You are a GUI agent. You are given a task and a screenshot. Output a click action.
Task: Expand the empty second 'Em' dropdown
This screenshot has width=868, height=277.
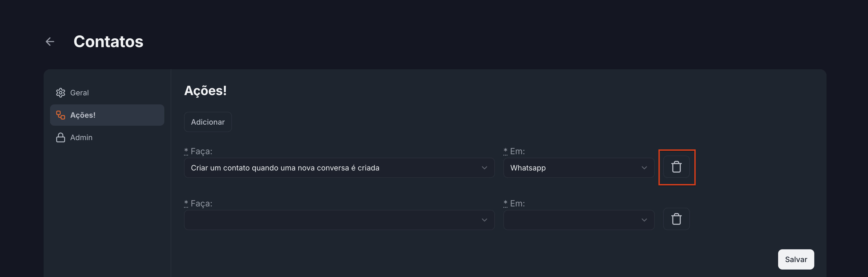click(x=573, y=220)
